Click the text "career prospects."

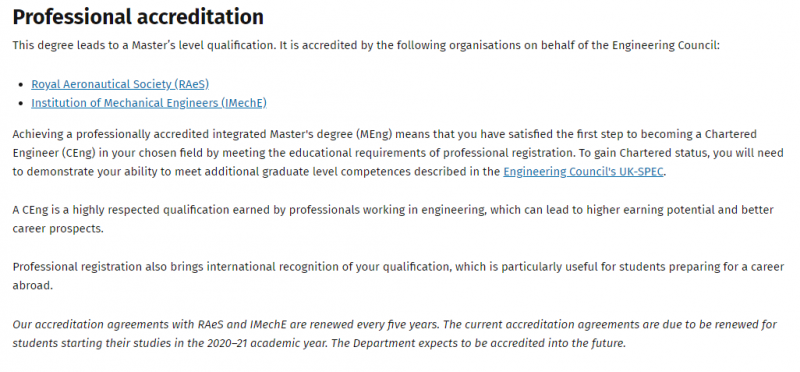coord(58,229)
